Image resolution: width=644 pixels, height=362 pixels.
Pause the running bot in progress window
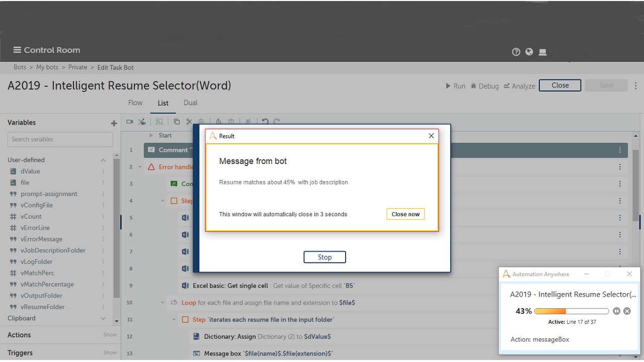(617, 311)
